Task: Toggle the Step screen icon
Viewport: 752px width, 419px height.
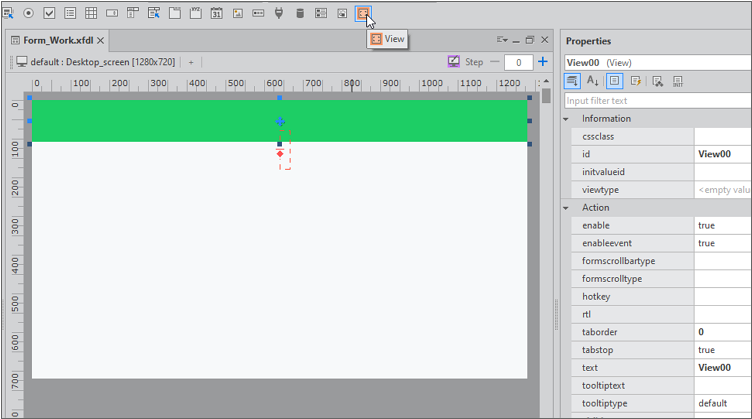Action: pos(454,62)
